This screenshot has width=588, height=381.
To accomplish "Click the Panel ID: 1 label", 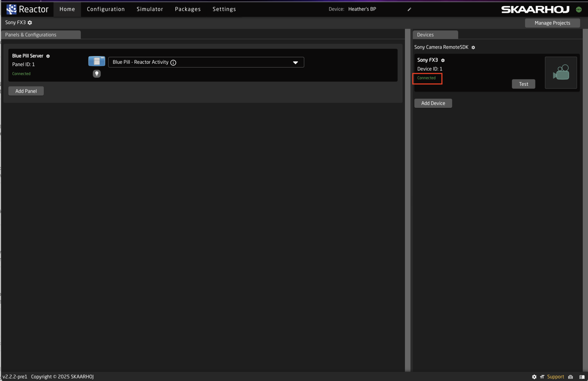I will (x=23, y=64).
